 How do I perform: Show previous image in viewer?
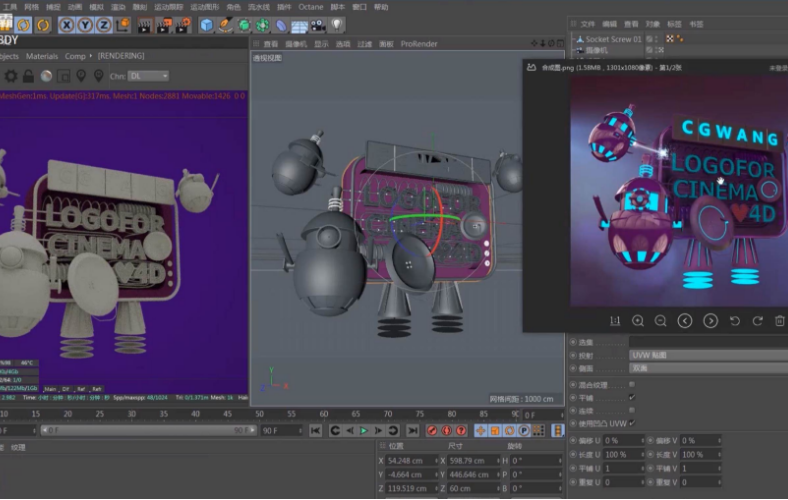685,321
